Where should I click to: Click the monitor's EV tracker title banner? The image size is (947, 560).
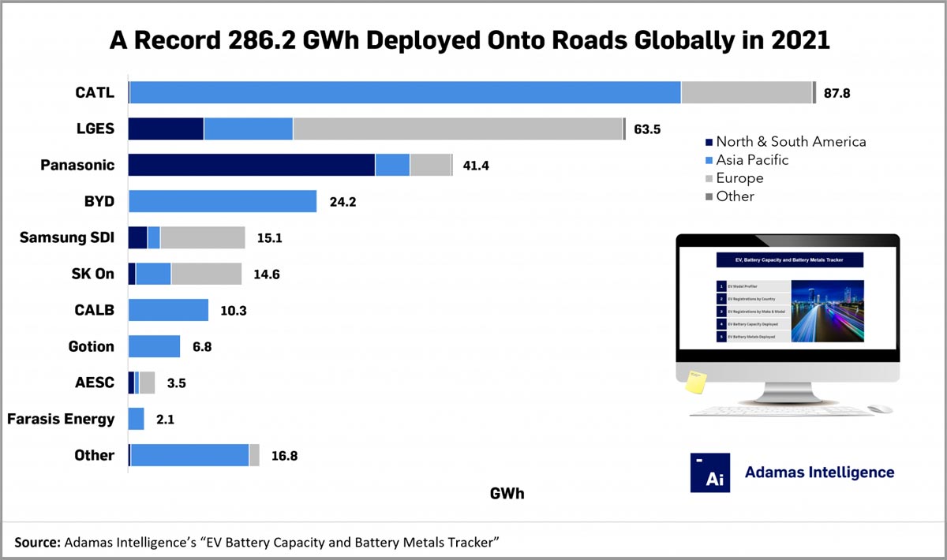coord(789,259)
